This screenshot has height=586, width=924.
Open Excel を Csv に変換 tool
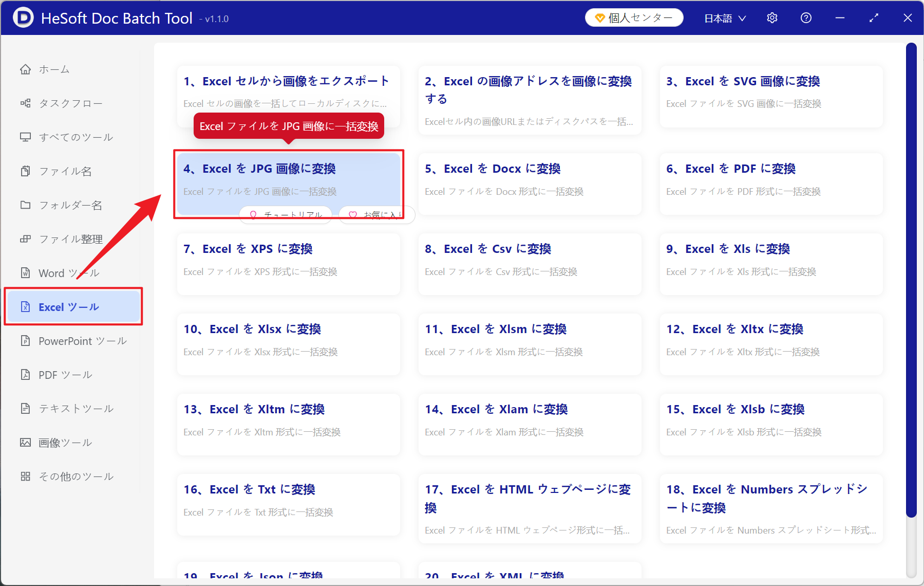point(530,264)
